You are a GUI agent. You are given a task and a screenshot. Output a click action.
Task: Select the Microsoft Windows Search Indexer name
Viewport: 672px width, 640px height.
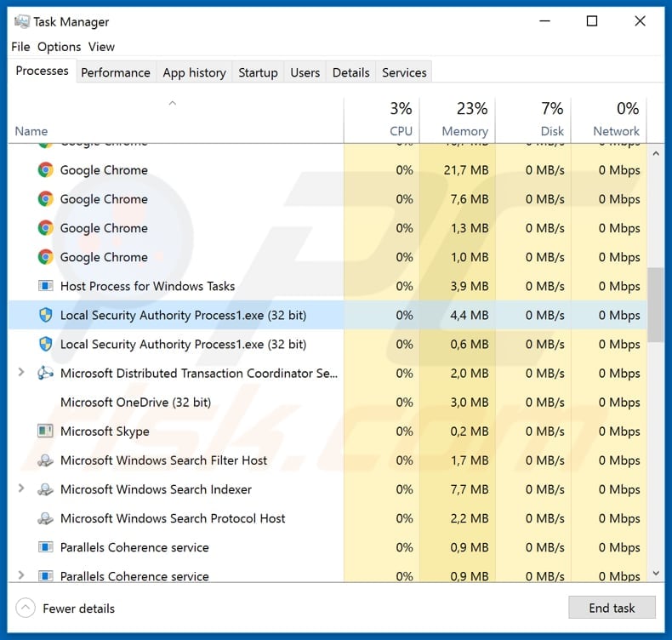pos(156,489)
